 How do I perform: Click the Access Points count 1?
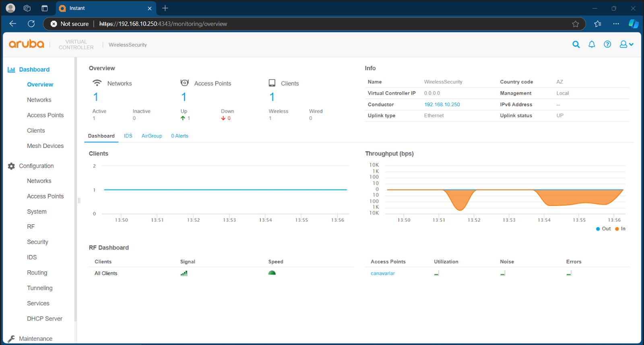184,97
